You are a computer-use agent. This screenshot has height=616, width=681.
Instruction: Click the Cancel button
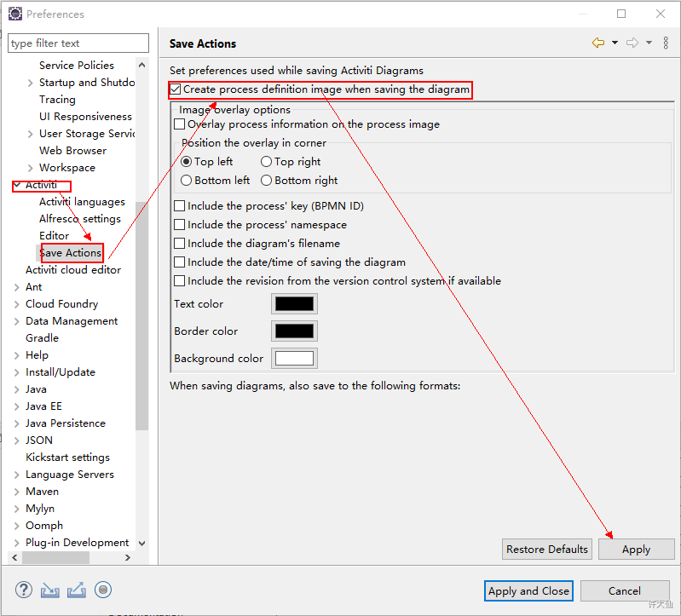coord(625,590)
